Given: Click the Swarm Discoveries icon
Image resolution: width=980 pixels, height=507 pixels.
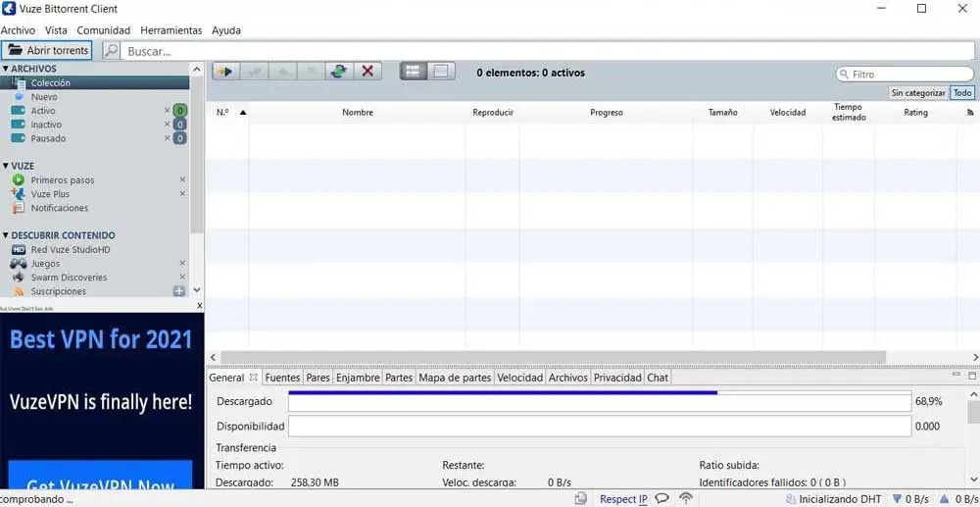Looking at the screenshot, I should pyautogui.click(x=18, y=277).
